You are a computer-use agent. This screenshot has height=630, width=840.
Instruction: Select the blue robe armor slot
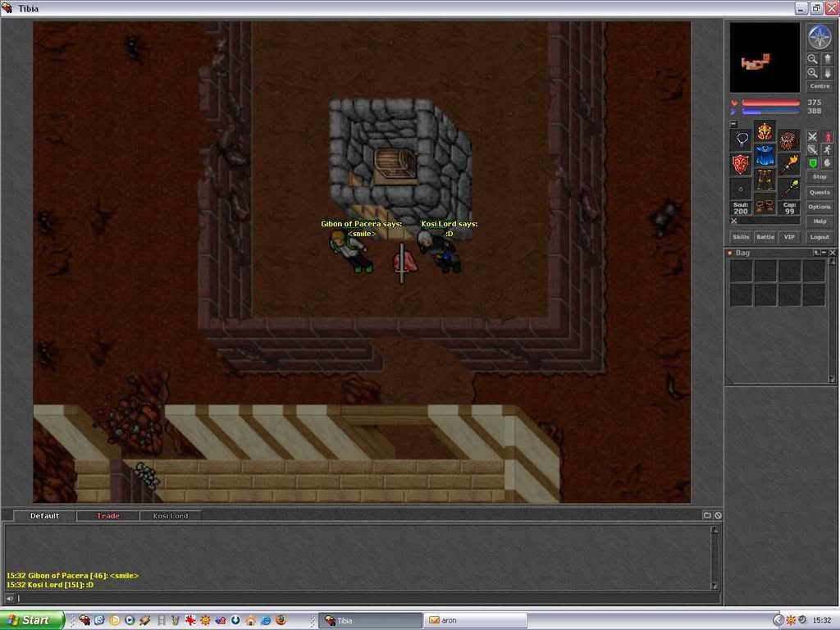point(765,155)
